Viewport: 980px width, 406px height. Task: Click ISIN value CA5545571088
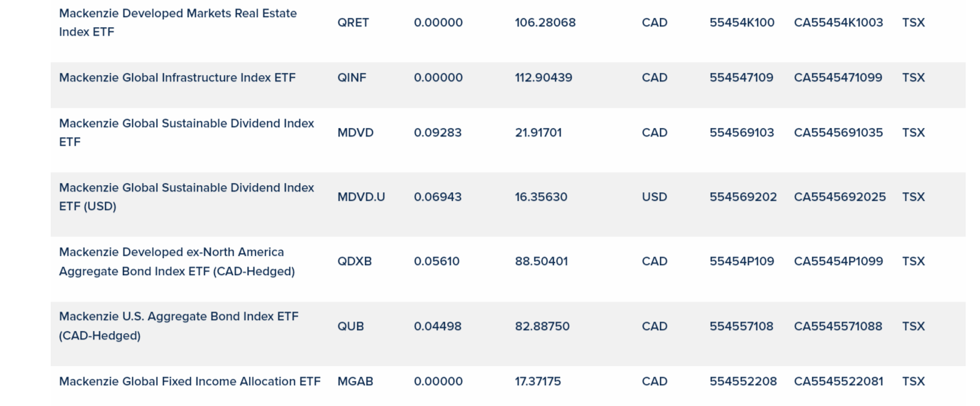[x=839, y=327]
